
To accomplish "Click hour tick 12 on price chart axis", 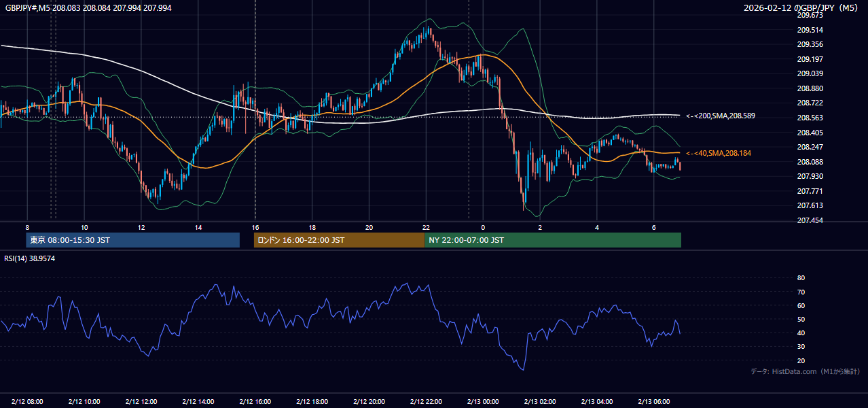I will click(141, 227).
